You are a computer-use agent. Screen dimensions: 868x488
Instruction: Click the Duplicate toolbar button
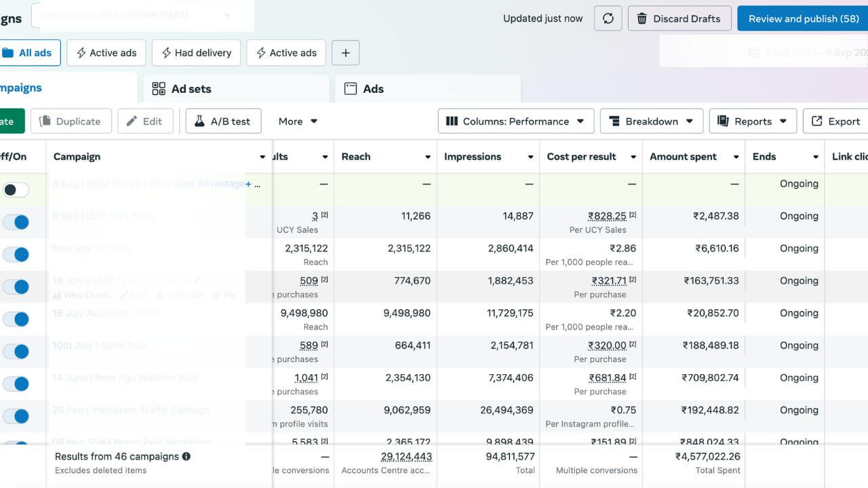tap(71, 121)
